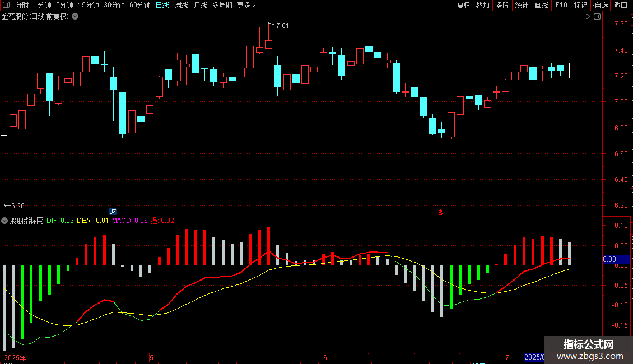Screen dimensions: 633x364
Task: Click the panel layout icon at top-left
Action: (6, 5)
